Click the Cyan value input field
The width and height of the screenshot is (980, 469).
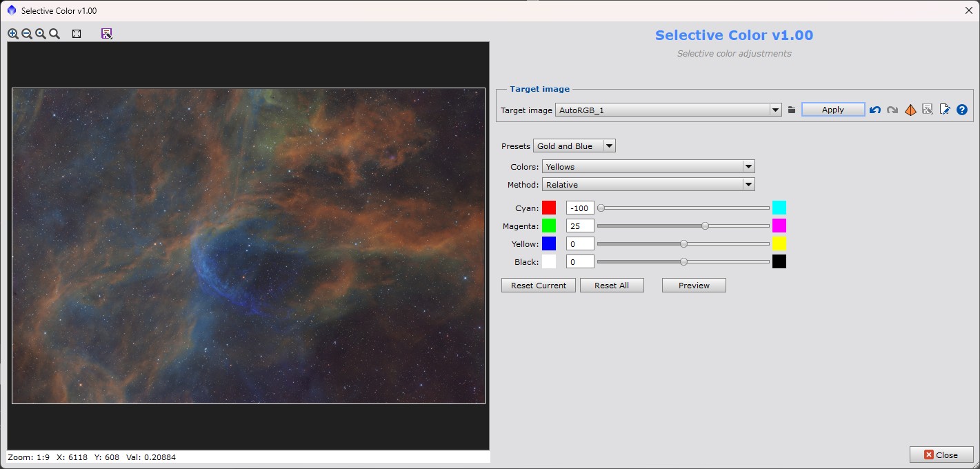coord(579,208)
